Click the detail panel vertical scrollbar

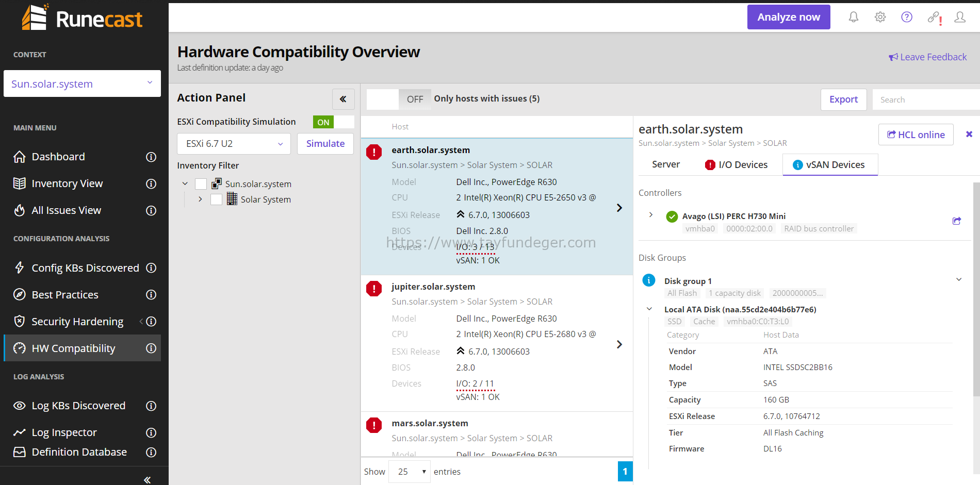pos(976,289)
